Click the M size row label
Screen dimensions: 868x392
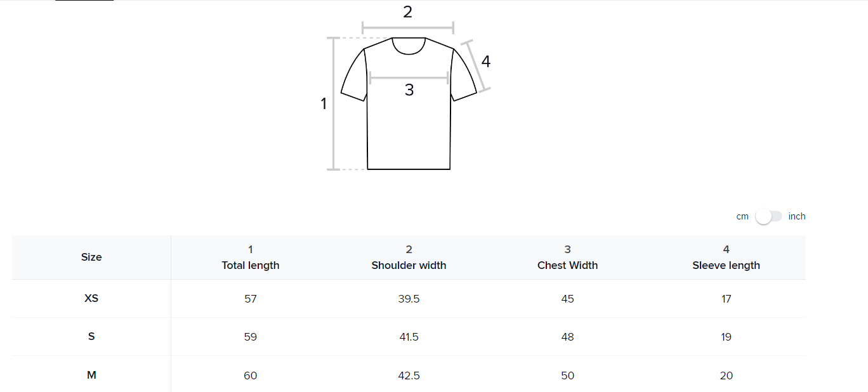tap(91, 375)
